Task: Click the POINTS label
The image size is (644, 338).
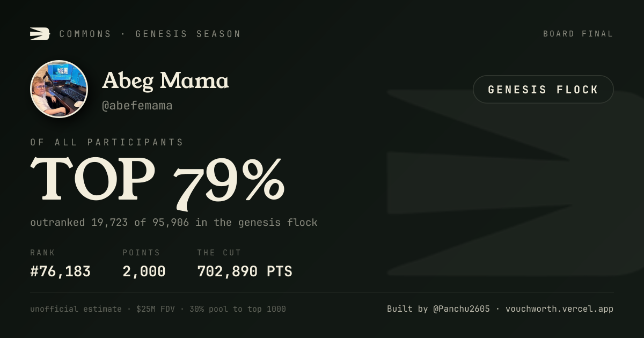Action: [x=141, y=253]
